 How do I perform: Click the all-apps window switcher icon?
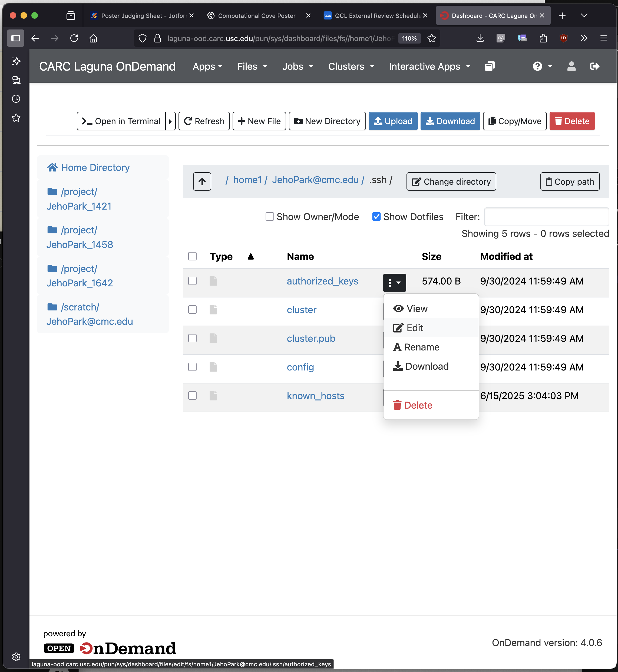[x=490, y=66]
